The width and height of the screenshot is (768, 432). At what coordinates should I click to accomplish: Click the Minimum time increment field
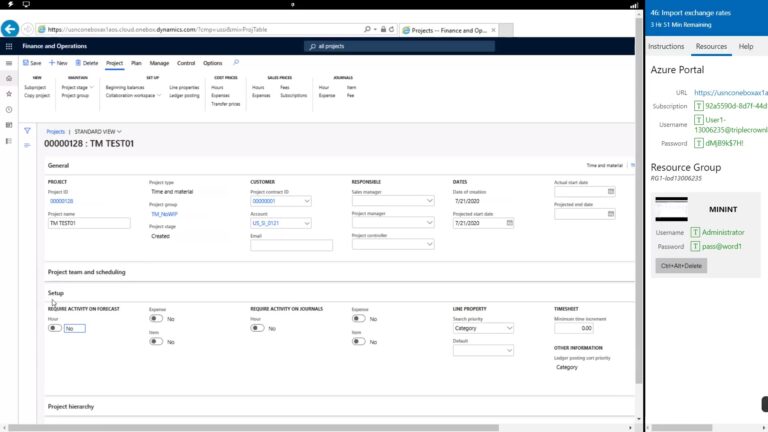point(574,328)
